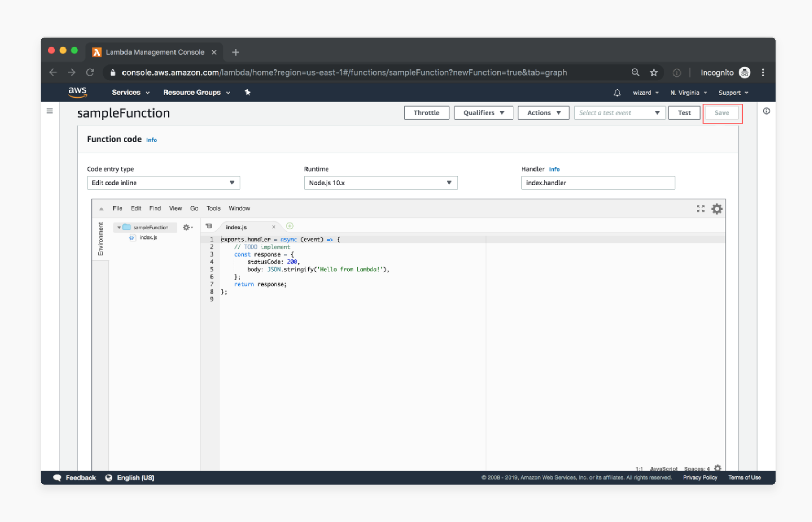Collapse the editor menu bar arrow
Image resolution: width=812 pixels, height=522 pixels.
click(x=101, y=209)
